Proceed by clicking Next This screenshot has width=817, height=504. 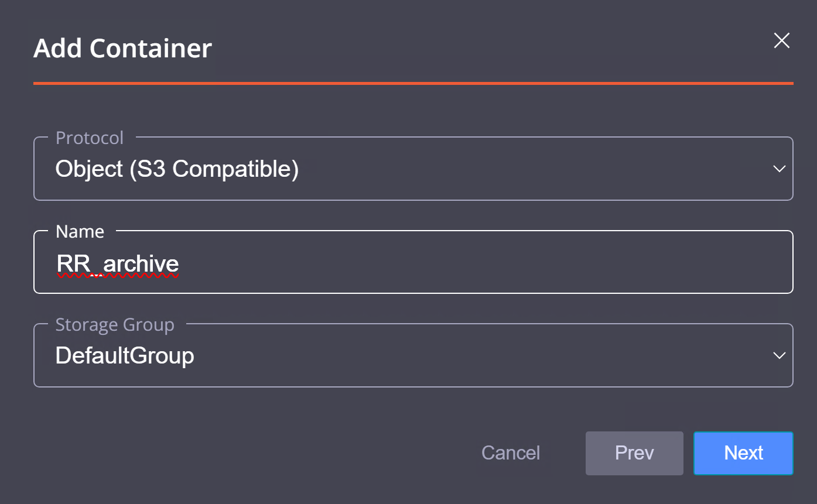(x=743, y=453)
